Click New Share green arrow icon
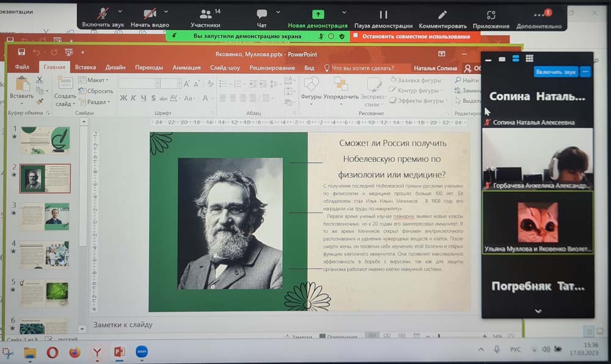This screenshot has height=364, width=611. coord(318,13)
